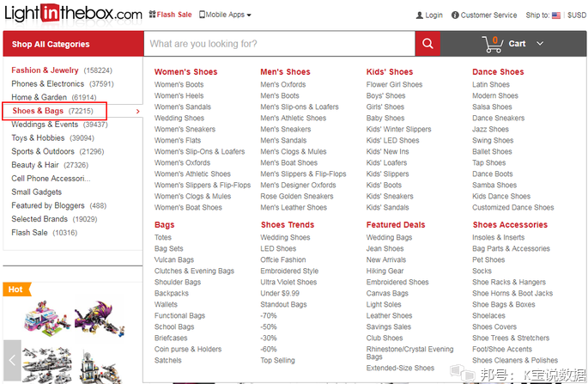This screenshot has height=384, width=588.
Task: Open the shopping cart icon
Action: tap(493, 45)
